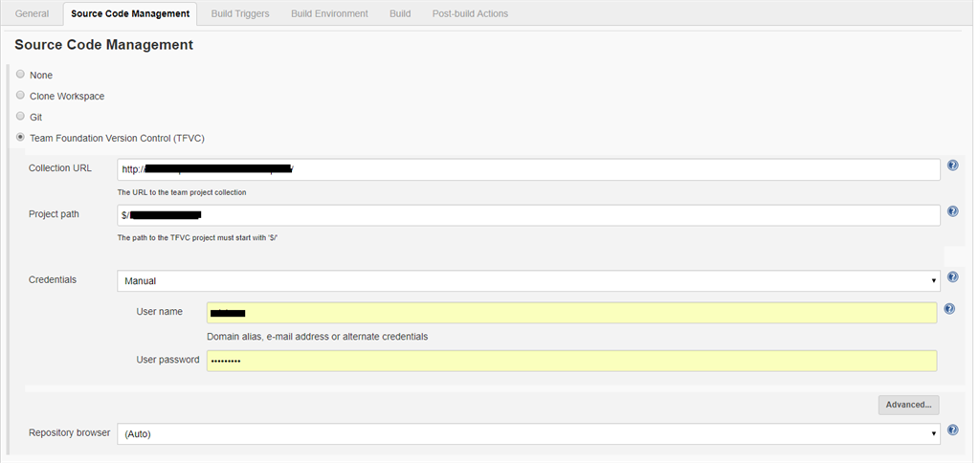Select the Git radio option

point(21,116)
